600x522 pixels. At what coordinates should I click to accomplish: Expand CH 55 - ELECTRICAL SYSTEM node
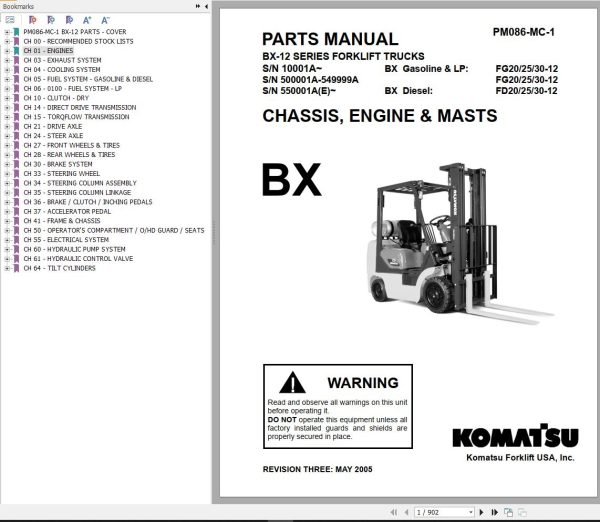(x=7, y=240)
